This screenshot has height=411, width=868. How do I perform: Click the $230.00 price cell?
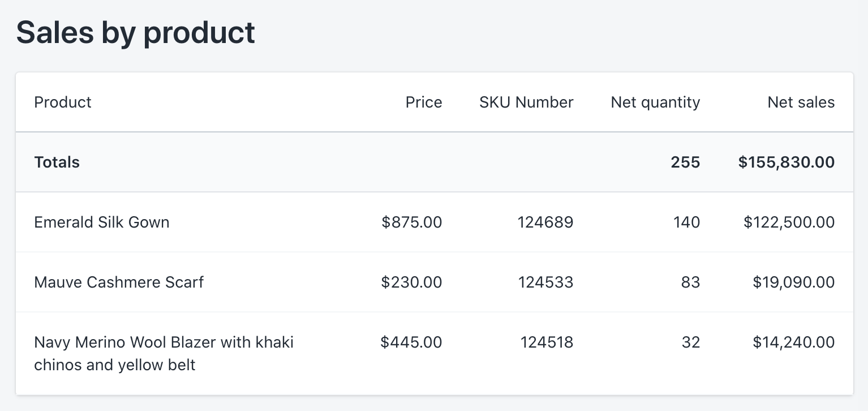tap(412, 282)
